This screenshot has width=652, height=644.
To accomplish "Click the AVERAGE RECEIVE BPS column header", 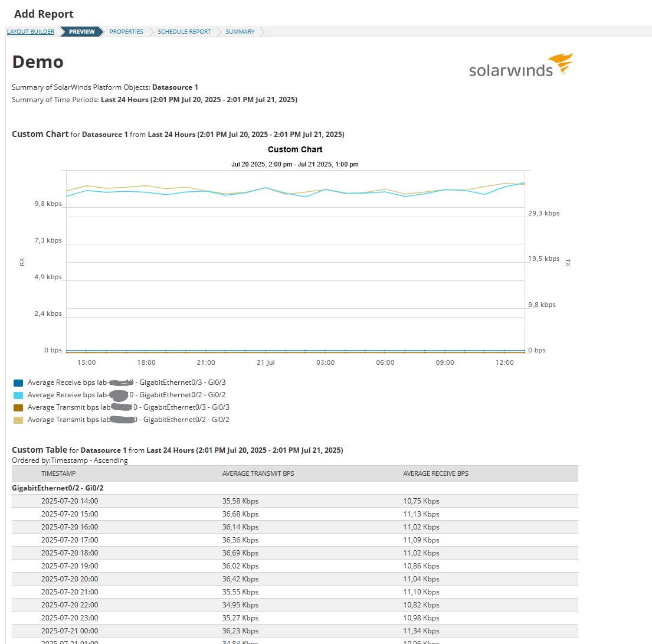I will tap(435, 473).
